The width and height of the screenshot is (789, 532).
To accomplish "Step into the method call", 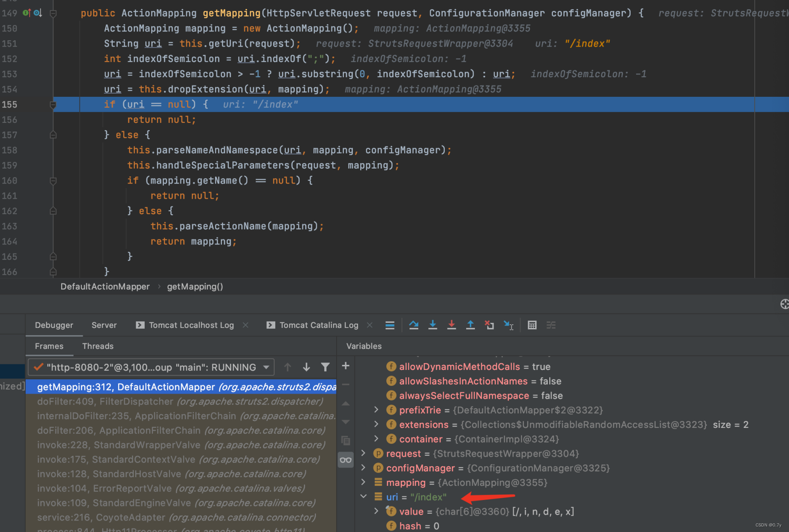I will [433, 325].
